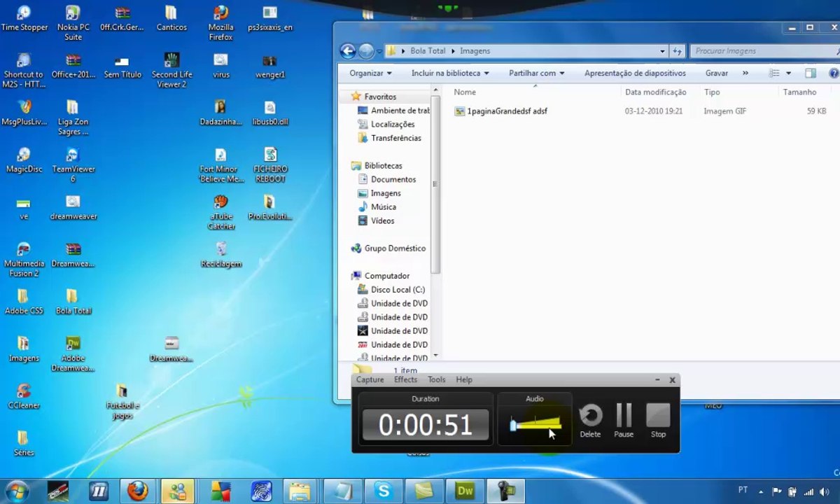Toggle the preview pane button
This screenshot has height=504, width=840.
click(x=810, y=73)
